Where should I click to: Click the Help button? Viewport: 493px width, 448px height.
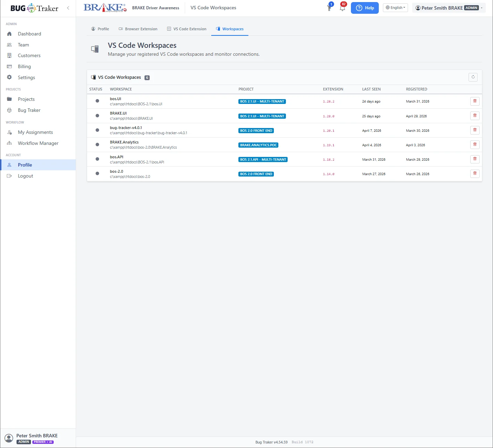(x=365, y=8)
